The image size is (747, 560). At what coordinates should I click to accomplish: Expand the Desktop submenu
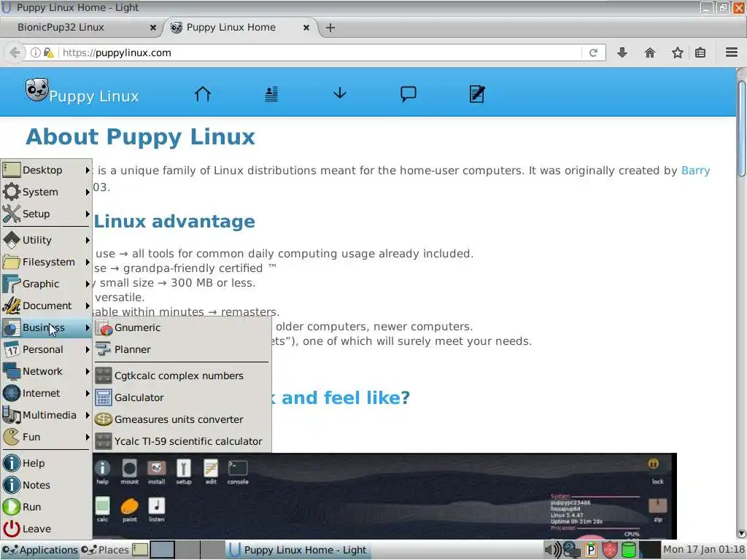(46, 170)
